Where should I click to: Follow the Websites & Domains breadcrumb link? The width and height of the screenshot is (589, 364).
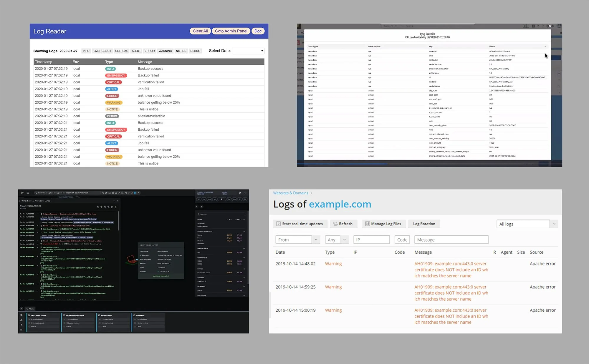click(290, 193)
